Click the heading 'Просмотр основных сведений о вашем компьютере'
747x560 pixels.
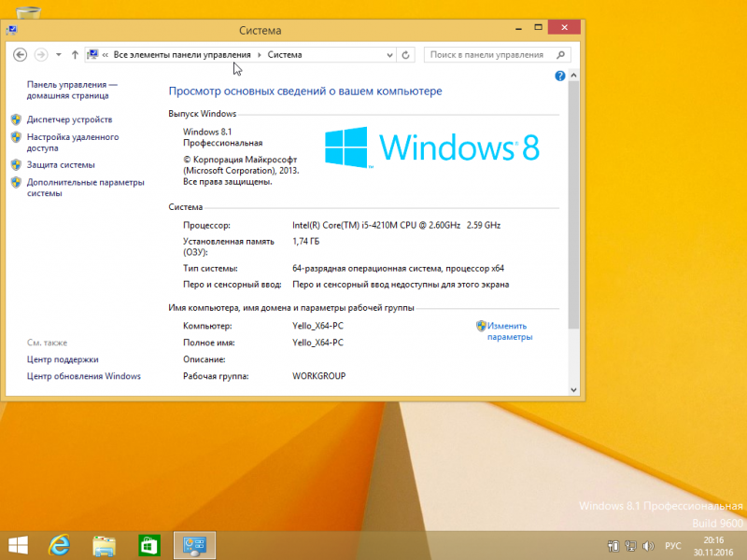[x=305, y=91]
